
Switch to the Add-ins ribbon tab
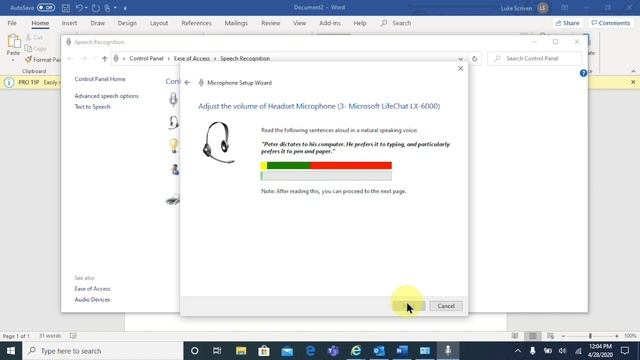coord(330,23)
